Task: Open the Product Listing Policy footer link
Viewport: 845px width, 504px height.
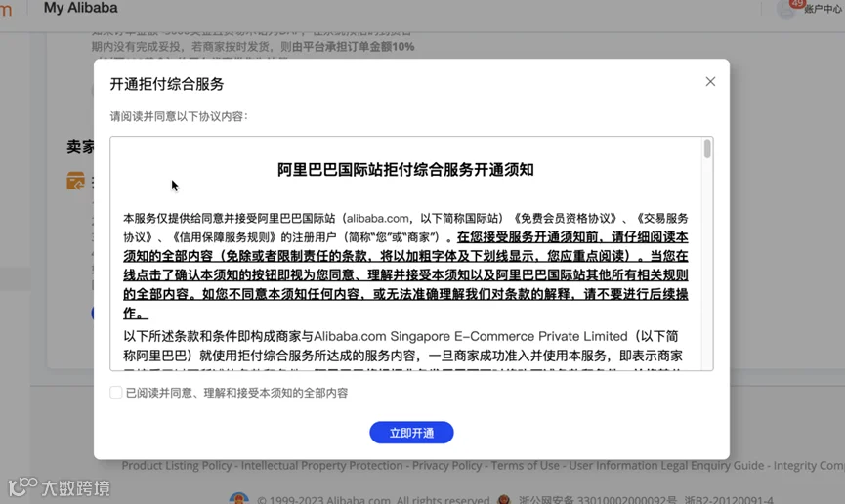Action: coord(176,465)
